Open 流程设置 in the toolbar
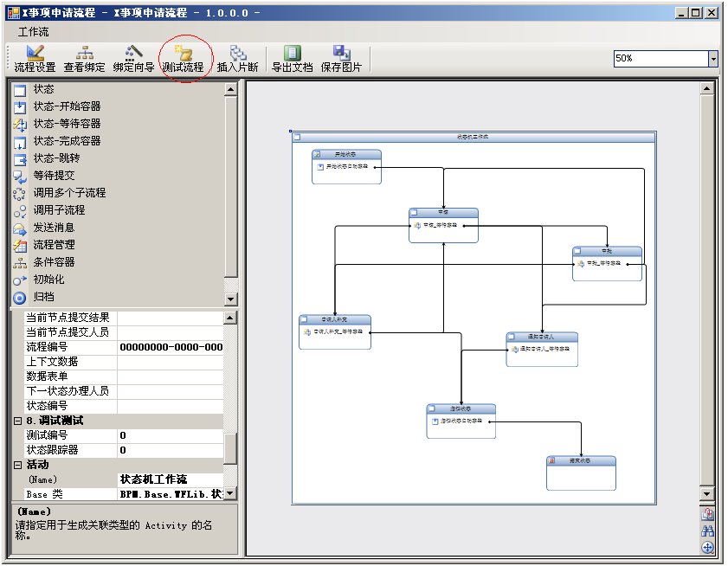Image resolution: width=728 pixels, height=566 pixels. 35,59
